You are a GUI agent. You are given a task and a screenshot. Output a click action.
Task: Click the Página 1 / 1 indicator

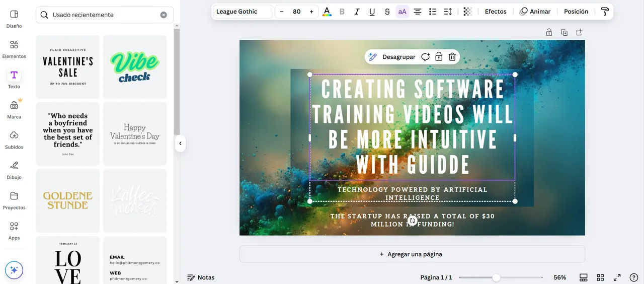(x=436, y=277)
